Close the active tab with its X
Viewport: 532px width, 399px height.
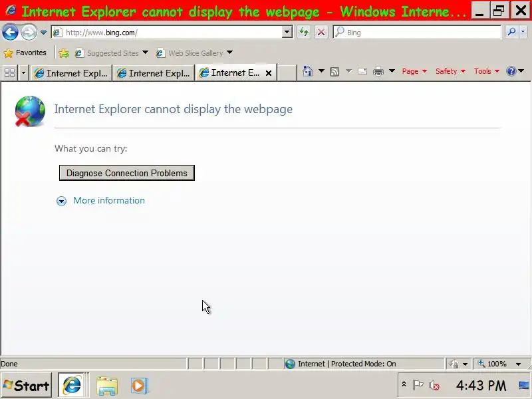coord(269,73)
